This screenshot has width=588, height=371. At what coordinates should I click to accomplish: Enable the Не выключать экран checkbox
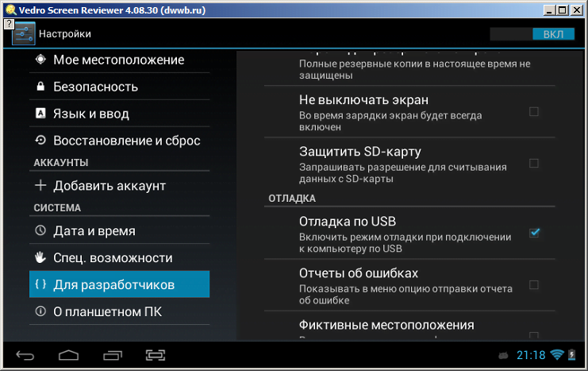[x=534, y=111]
